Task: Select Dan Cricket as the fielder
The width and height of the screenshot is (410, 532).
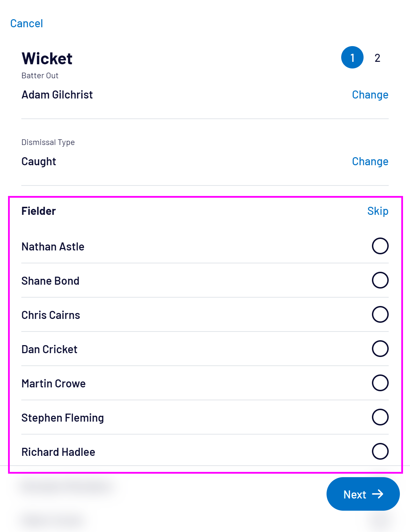Action: pyautogui.click(x=380, y=349)
